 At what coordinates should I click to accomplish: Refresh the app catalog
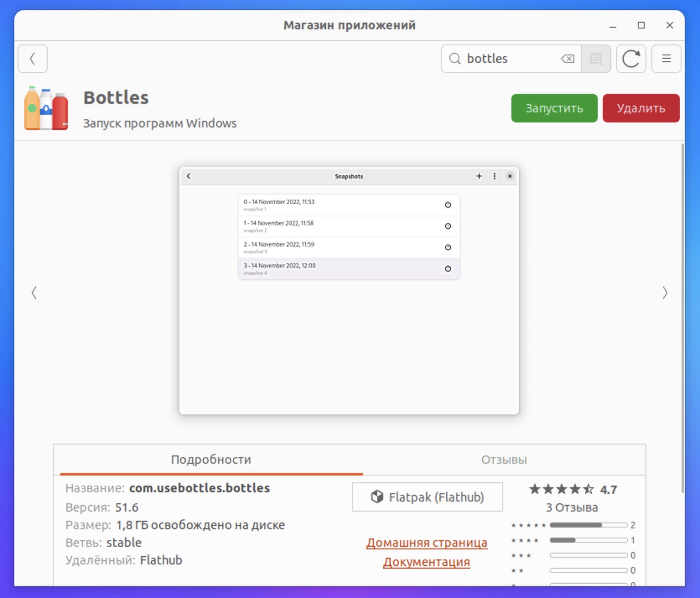point(631,59)
